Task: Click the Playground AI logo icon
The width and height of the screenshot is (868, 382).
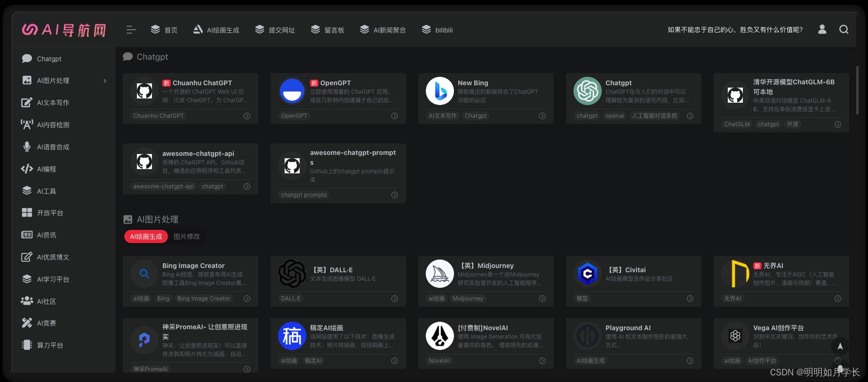Action: point(588,336)
